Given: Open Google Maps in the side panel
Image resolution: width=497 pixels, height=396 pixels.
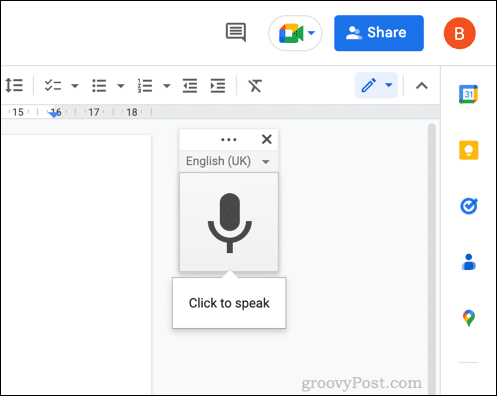Looking at the screenshot, I should coord(469,318).
